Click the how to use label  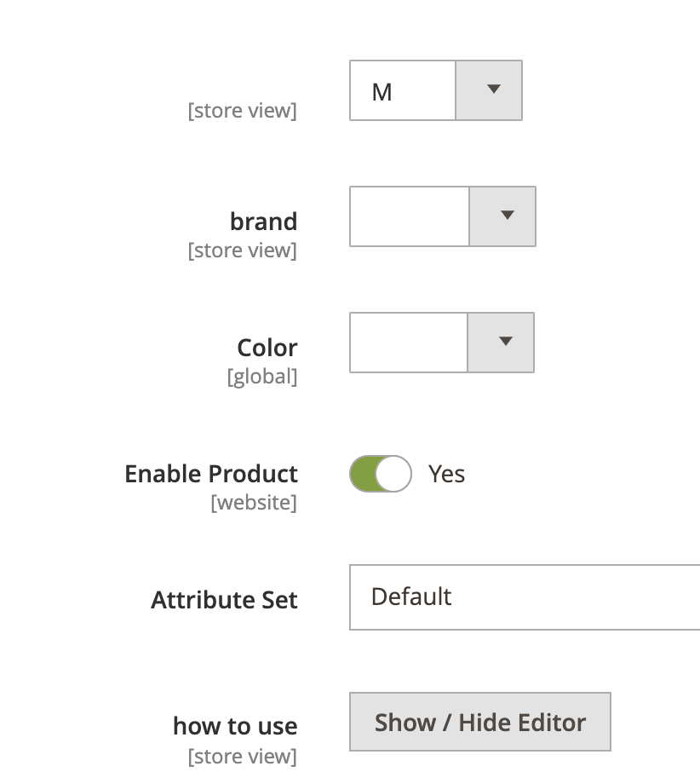tap(235, 726)
